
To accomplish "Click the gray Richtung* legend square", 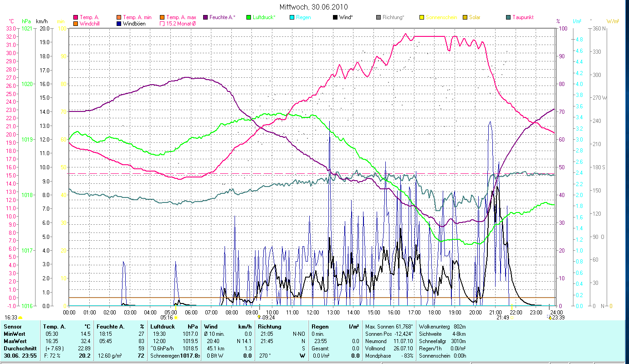I will tap(378, 18).
